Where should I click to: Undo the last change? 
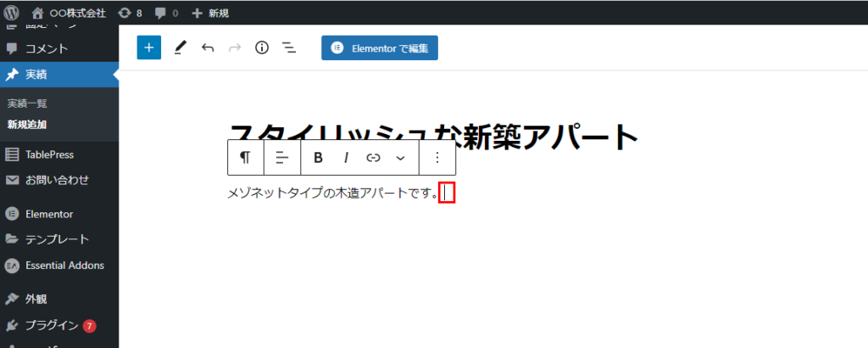(208, 48)
